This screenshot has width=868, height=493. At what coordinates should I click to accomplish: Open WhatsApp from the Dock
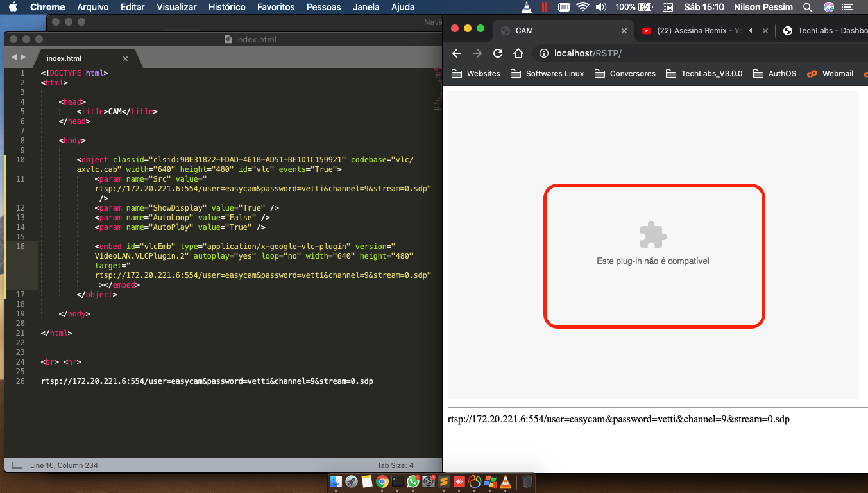tap(413, 481)
